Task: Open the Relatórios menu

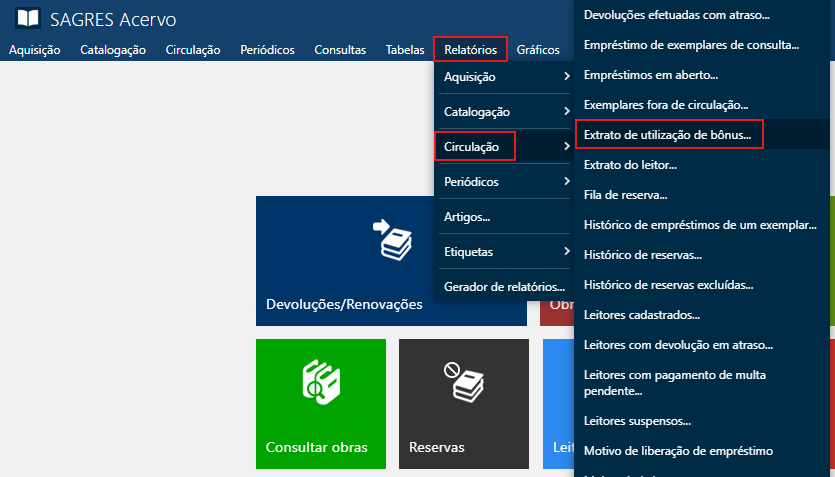Action: (470, 49)
